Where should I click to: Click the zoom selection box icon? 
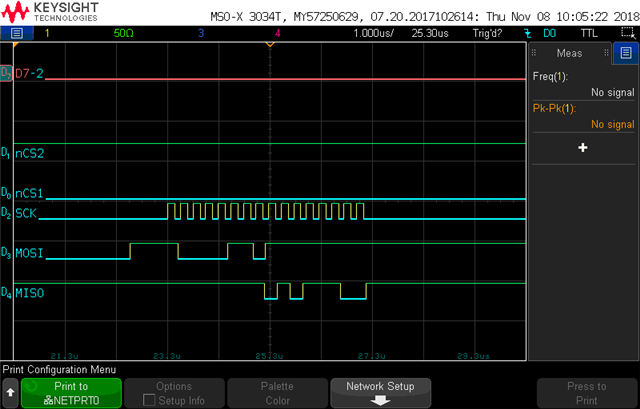click(627, 33)
